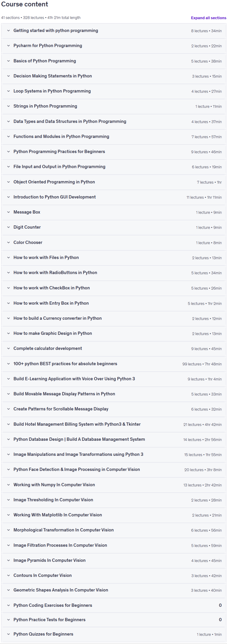Expand chevron for Complete calculator development
This screenshot has height=644, width=227.
pyautogui.click(x=8, y=349)
